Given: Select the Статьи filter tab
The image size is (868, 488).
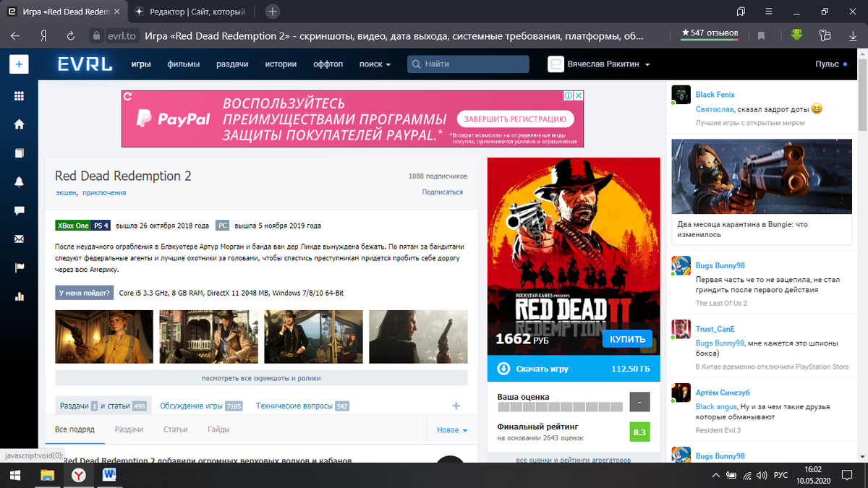Looking at the screenshot, I should click(175, 429).
